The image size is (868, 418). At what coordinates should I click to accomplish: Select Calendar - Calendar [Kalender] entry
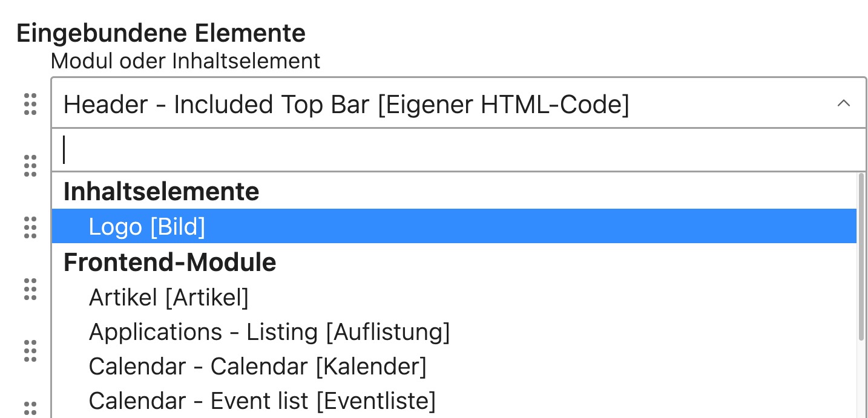[x=258, y=367]
